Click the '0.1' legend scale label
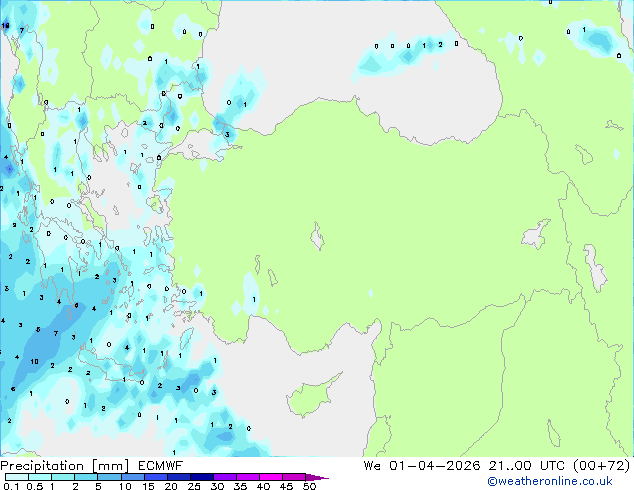Viewport: 634px width, 490px height. 11,486
